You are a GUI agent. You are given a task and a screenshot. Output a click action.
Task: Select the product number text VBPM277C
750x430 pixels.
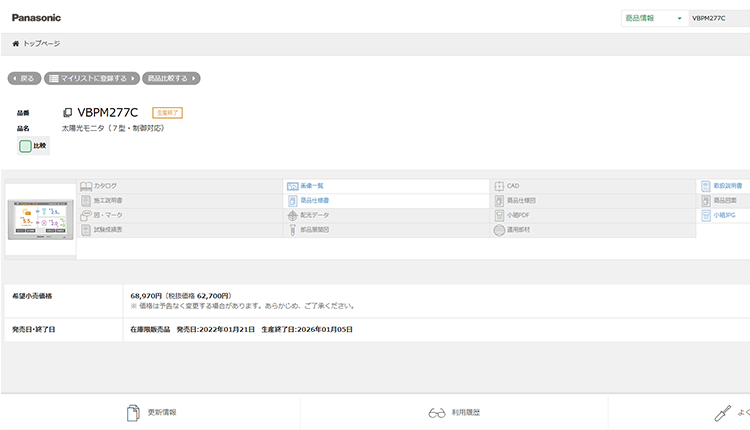tap(108, 112)
